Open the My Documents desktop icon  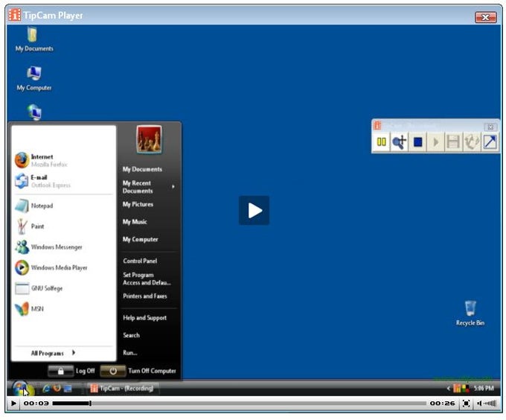point(34,39)
